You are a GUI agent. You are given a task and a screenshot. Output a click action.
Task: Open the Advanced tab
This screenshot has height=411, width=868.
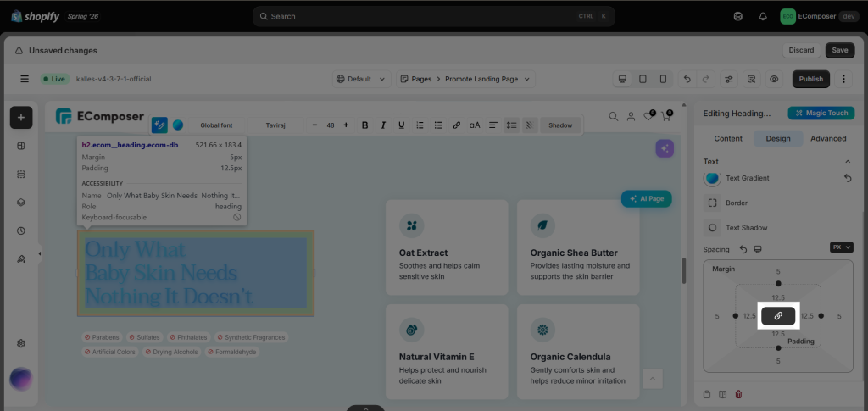(828, 138)
